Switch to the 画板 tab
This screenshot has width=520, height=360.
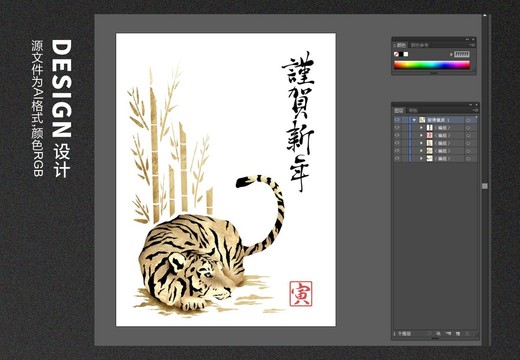point(413,110)
